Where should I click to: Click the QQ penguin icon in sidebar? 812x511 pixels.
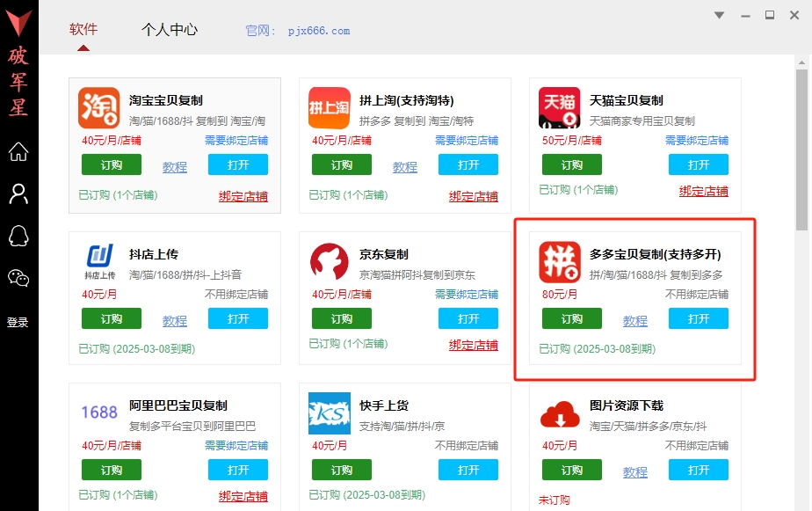pos(18,237)
